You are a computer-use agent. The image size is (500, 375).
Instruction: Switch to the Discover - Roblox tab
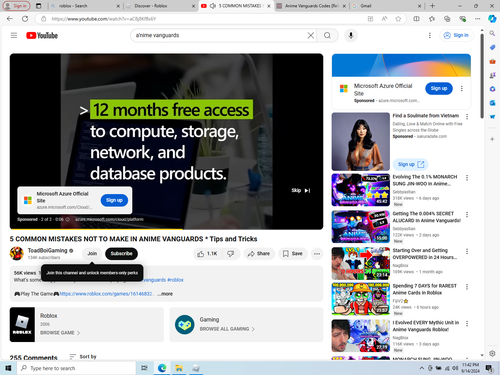point(161,6)
